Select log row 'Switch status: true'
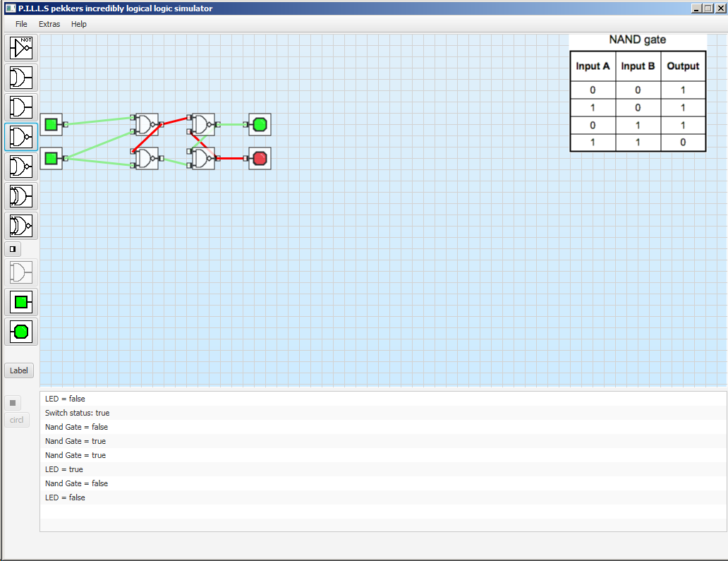Image resolution: width=728 pixels, height=561 pixels. (383, 413)
